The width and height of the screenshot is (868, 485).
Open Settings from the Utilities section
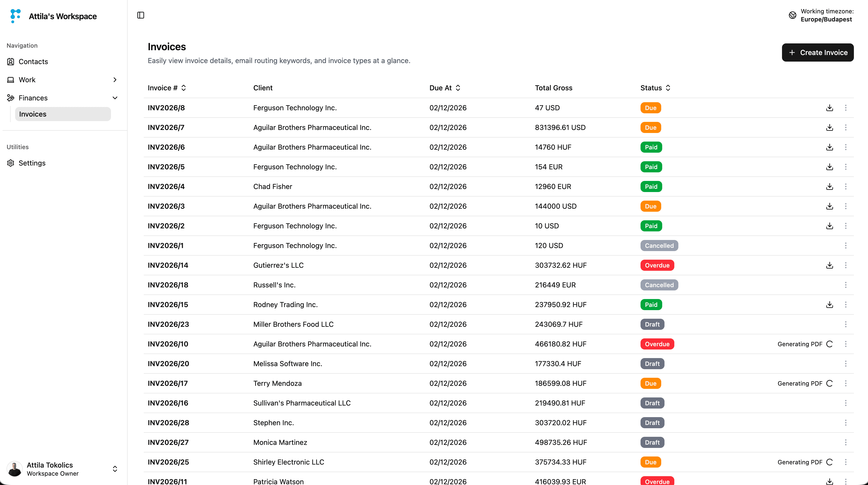click(32, 163)
